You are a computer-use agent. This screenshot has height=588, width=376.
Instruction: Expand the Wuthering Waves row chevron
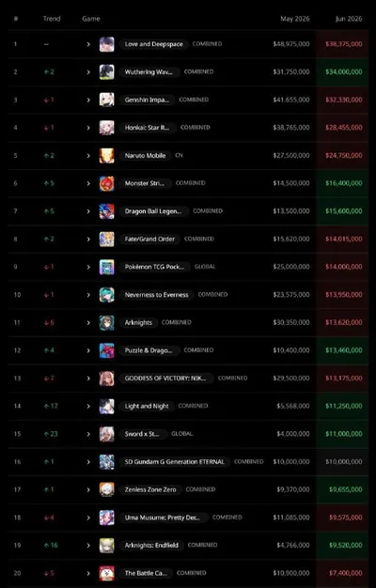click(x=88, y=72)
